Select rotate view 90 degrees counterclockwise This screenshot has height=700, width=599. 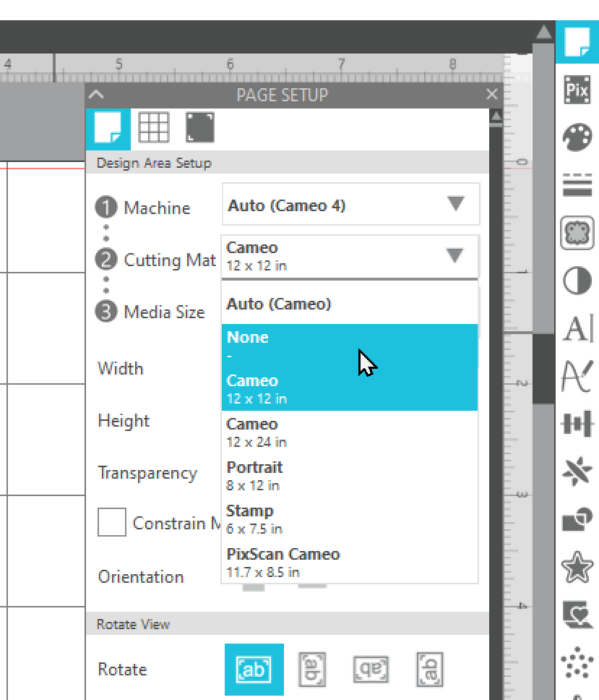[x=430, y=669]
